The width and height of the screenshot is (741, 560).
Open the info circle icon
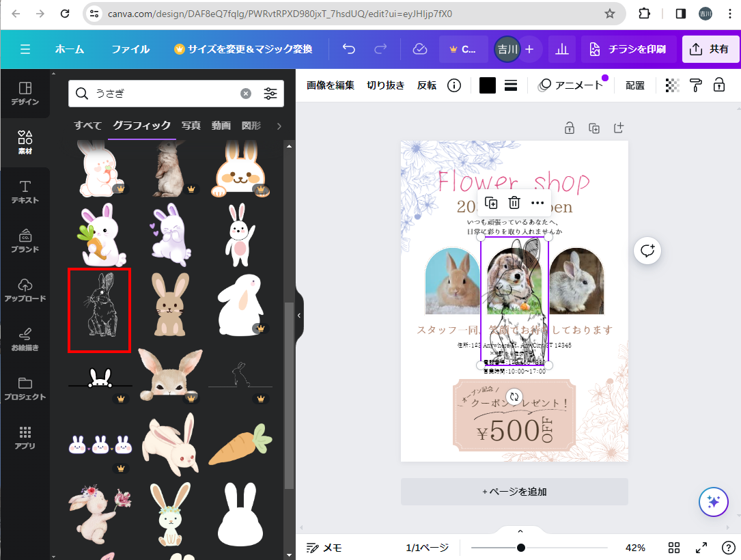[454, 85]
